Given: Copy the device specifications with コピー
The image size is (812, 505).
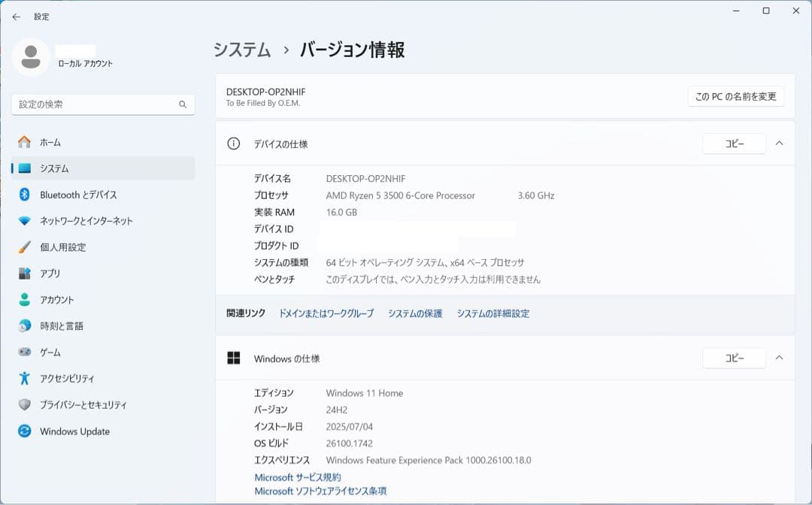Looking at the screenshot, I should (734, 144).
